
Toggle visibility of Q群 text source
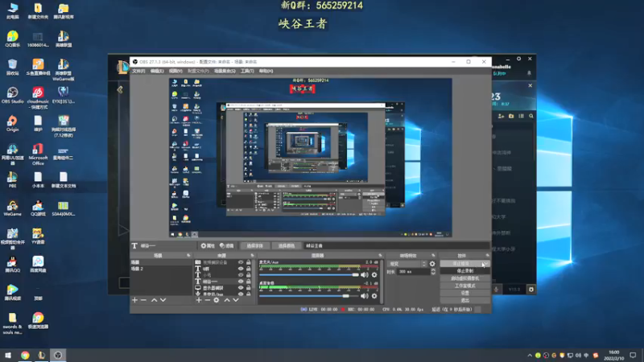[241, 269]
